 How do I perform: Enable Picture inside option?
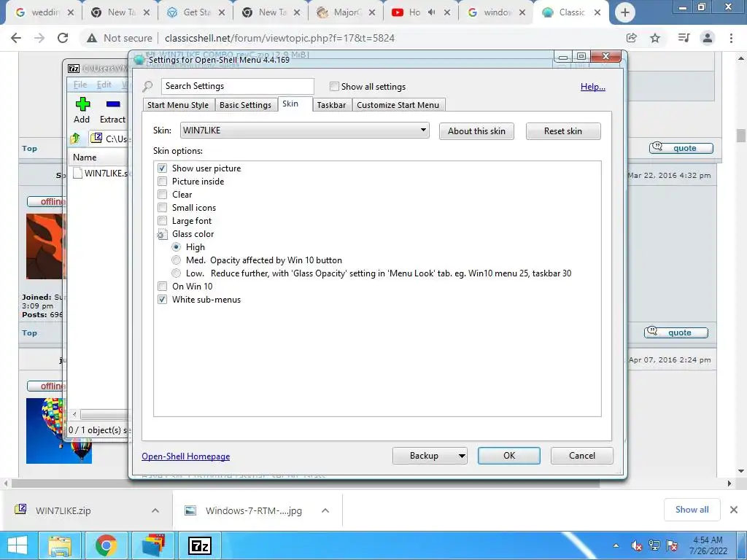click(x=163, y=182)
